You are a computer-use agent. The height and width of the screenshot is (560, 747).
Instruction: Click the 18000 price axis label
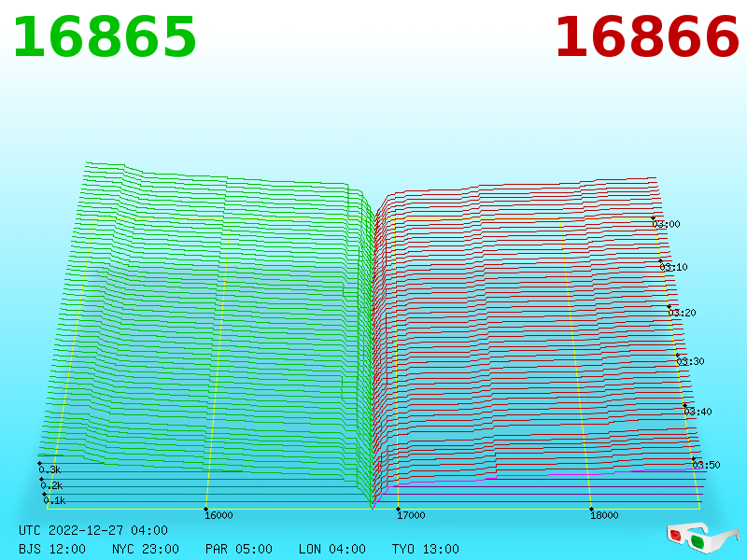(604, 515)
